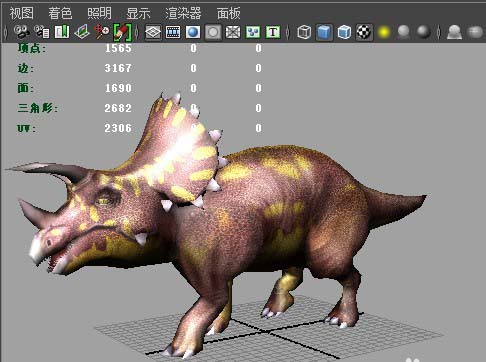Collapse toolbar handle before the Grid icon
Viewport: 486px width, 362px height.
[x=137, y=32]
